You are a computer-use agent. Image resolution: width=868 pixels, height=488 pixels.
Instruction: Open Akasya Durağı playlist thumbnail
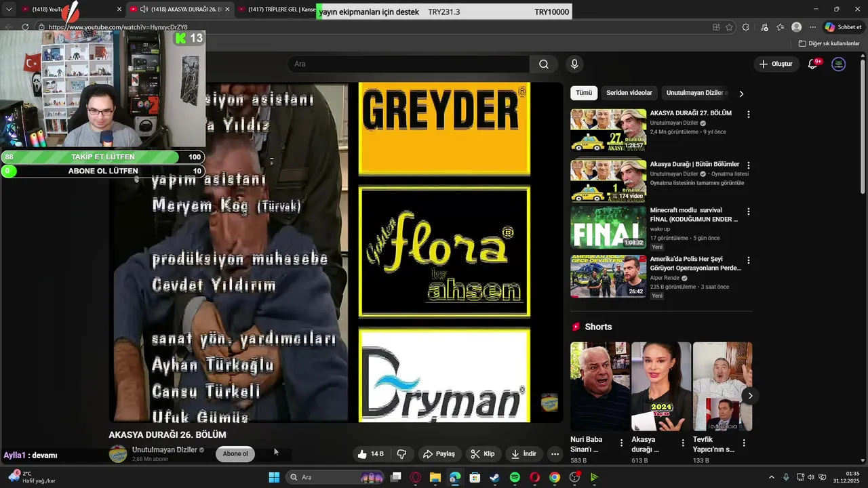[608, 181]
